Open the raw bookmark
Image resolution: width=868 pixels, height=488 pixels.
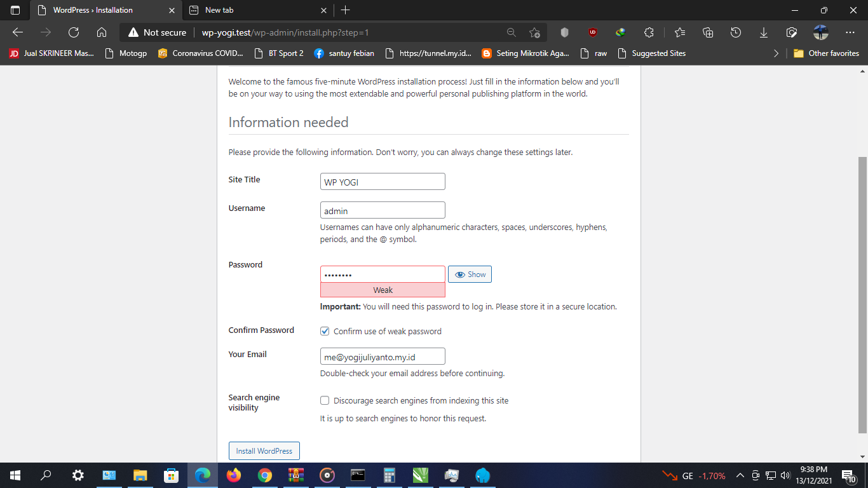click(x=593, y=53)
